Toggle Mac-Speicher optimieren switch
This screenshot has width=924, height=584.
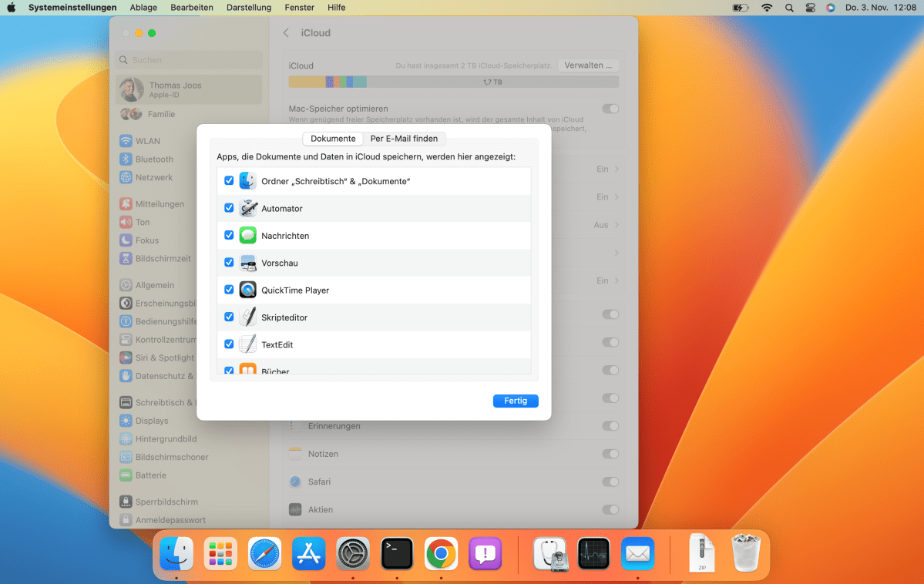tap(610, 109)
